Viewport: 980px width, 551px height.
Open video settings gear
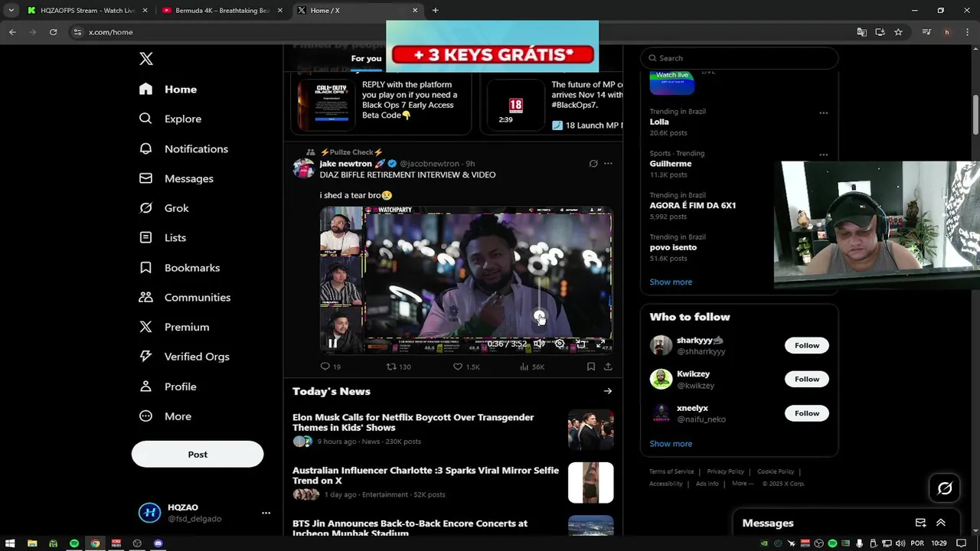pyautogui.click(x=560, y=344)
